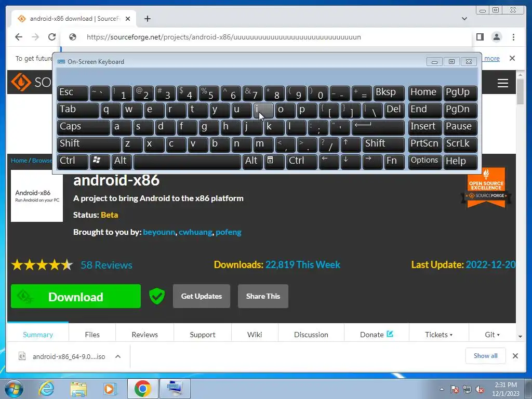This screenshot has height=399, width=532.
Task: Open the Chrome side panel icon
Action: coord(480,37)
